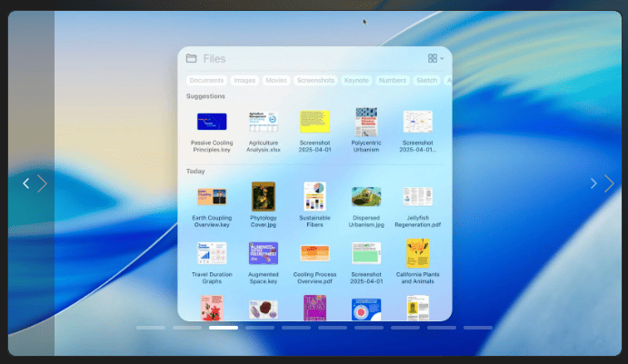Open Phytology Cover.jpg image
This screenshot has height=364, width=628.
[264, 196]
